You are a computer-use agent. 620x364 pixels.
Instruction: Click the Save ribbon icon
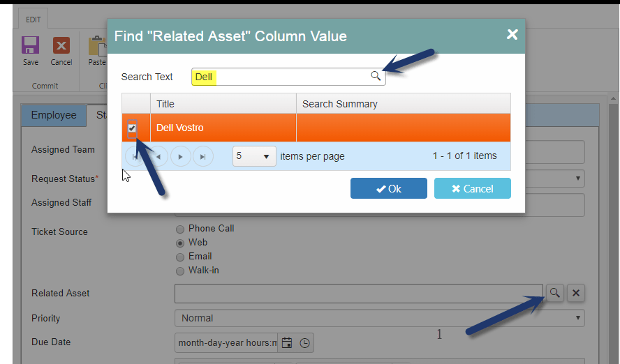[x=31, y=45]
